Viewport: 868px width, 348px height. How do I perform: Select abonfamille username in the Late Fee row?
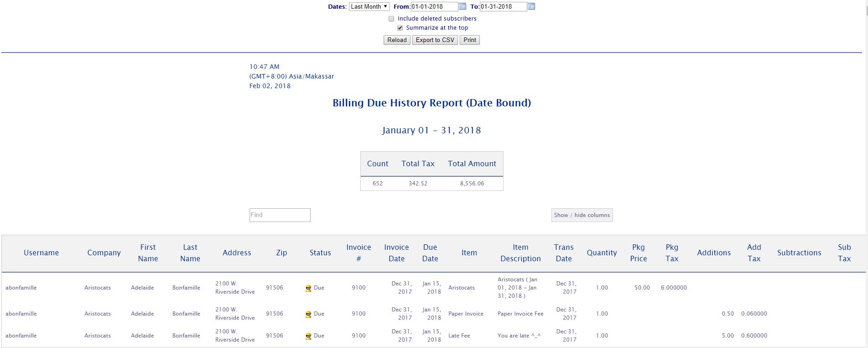pyautogui.click(x=21, y=336)
